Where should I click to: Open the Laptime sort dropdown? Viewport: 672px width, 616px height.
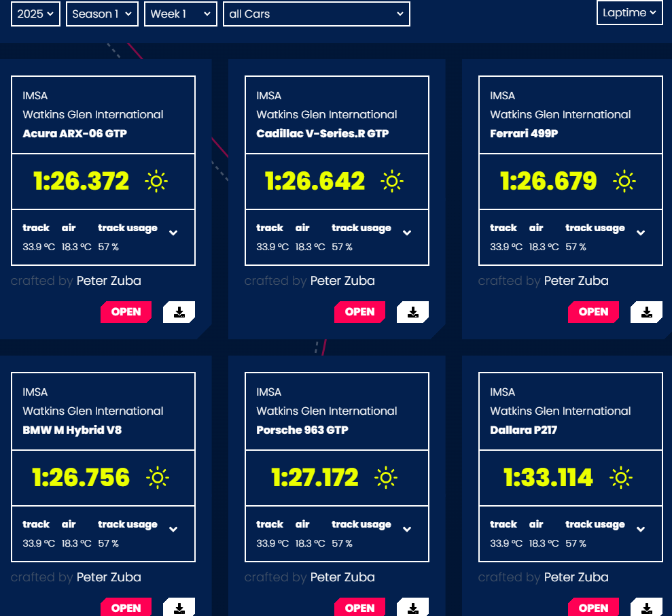point(630,13)
